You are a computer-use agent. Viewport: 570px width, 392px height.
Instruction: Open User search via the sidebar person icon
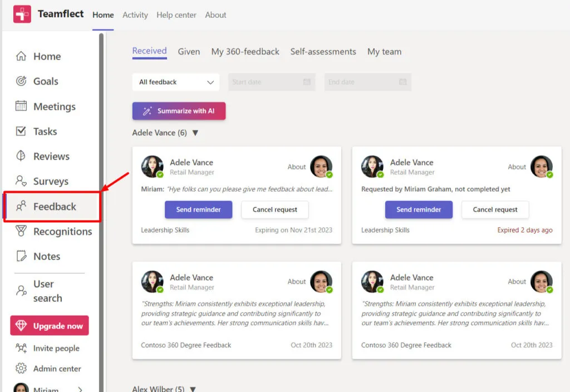[21, 291]
